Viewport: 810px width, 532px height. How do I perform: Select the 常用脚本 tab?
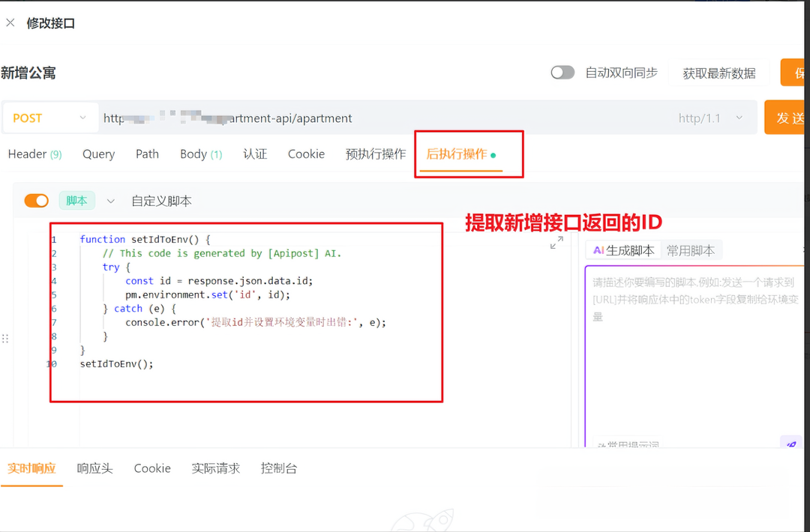point(691,251)
